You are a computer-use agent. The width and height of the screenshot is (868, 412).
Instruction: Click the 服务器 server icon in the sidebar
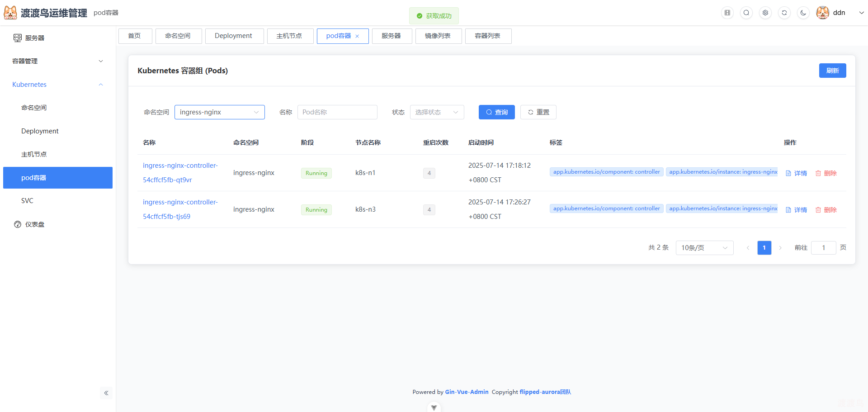click(x=17, y=38)
